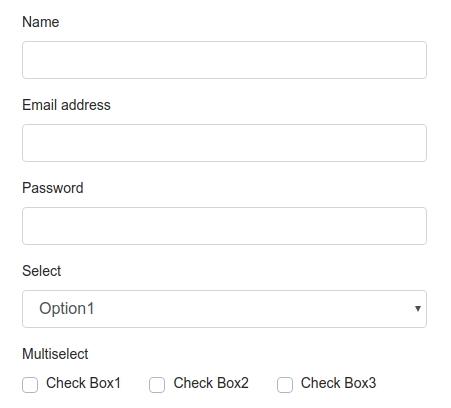
Task: Click the Option1 text in the combo box
Action: click(x=67, y=308)
